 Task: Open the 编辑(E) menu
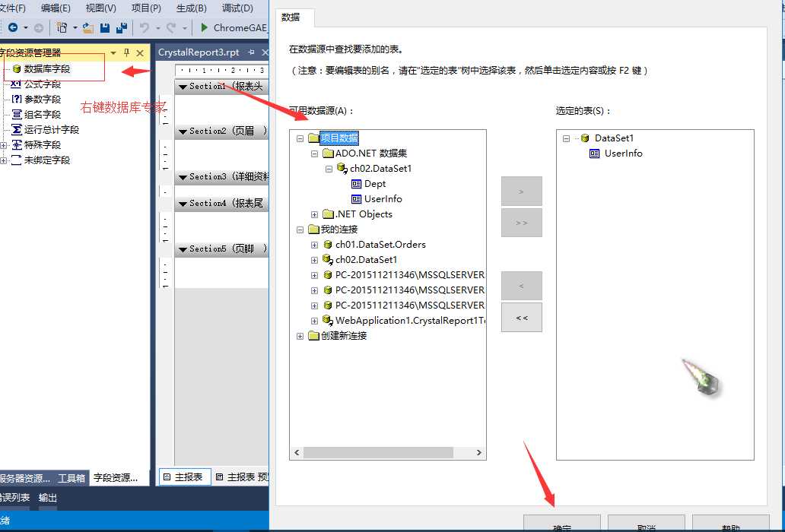[x=56, y=8]
